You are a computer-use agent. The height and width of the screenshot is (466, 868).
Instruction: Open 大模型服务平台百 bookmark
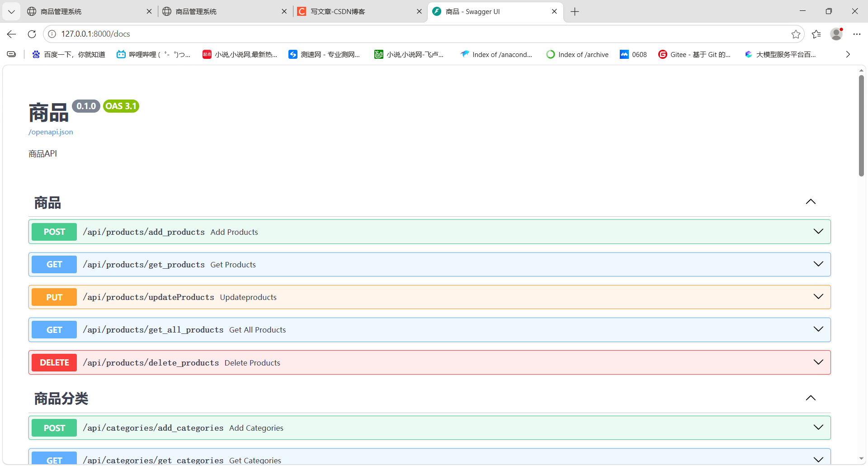(x=780, y=54)
